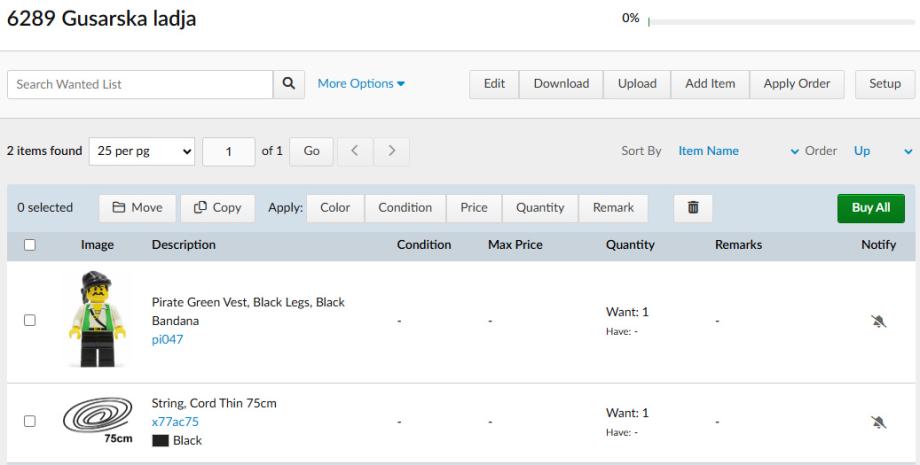The image size is (920, 465).
Task: Open Sort By Item Name dropdown
Action: pyautogui.click(x=739, y=151)
